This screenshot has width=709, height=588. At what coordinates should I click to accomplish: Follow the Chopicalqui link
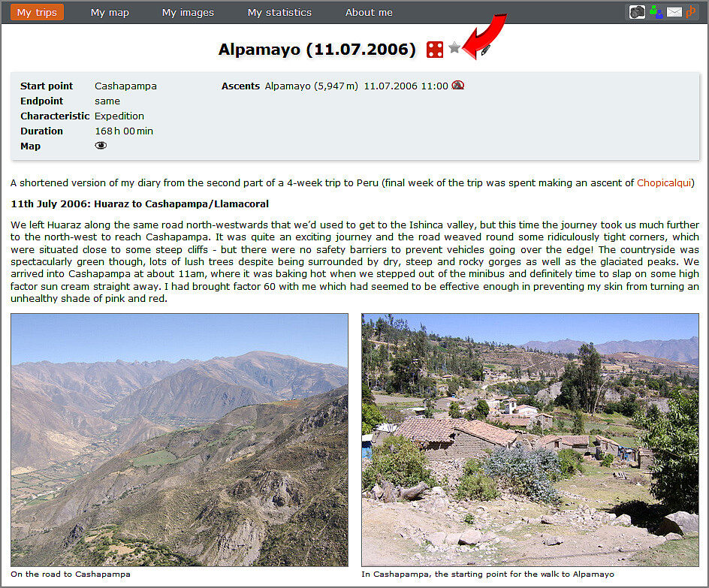(664, 182)
